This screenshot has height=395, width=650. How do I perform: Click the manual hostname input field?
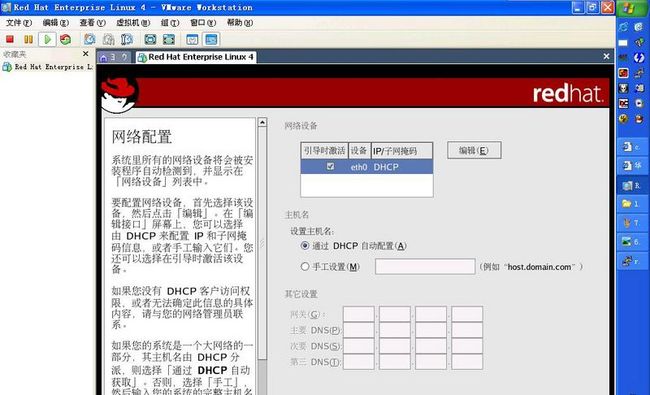coord(425,267)
